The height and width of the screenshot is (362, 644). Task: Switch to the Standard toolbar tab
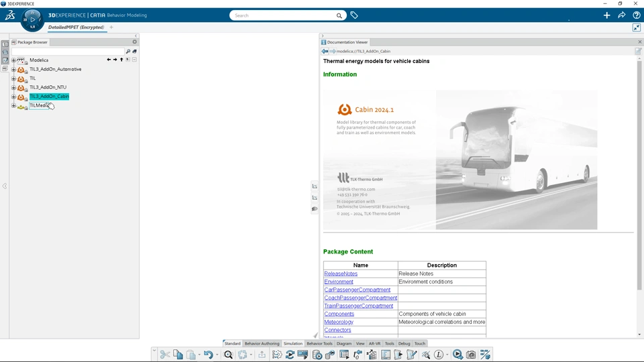pos(233,343)
